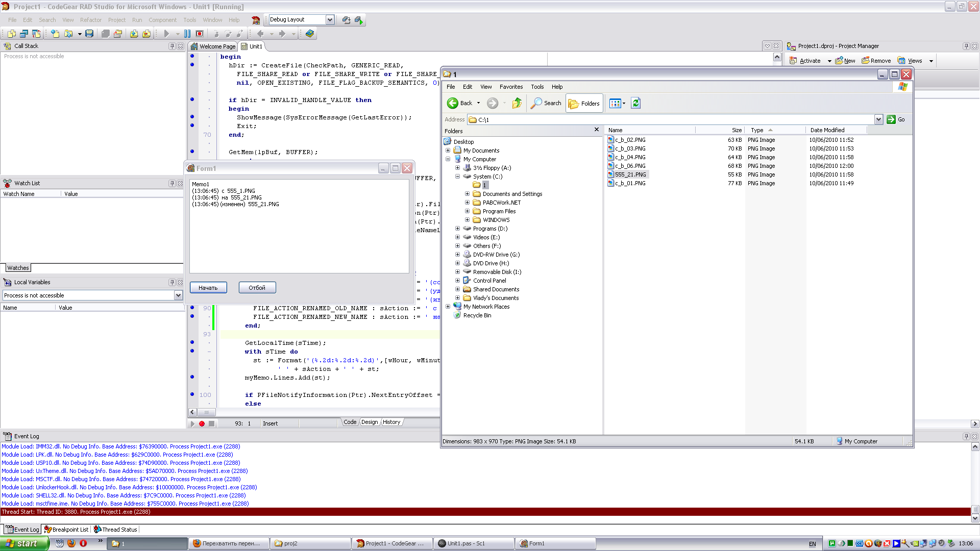Open the Local Variables process dropdown

tap(178, 295)
